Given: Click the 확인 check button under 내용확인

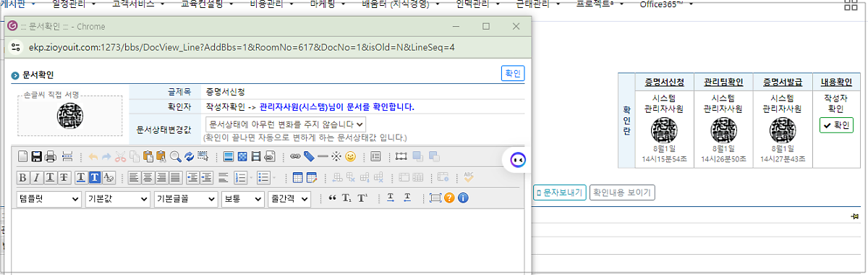Looking at the screenshot, I should click(x=836, y=124).
